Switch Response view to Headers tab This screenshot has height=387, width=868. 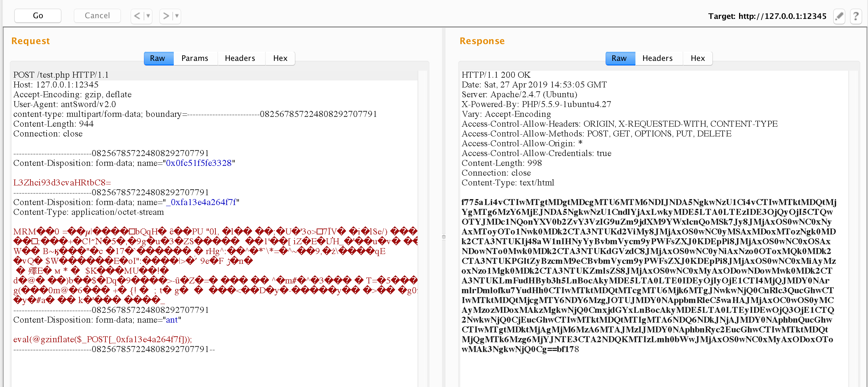[x=657, y=58]
